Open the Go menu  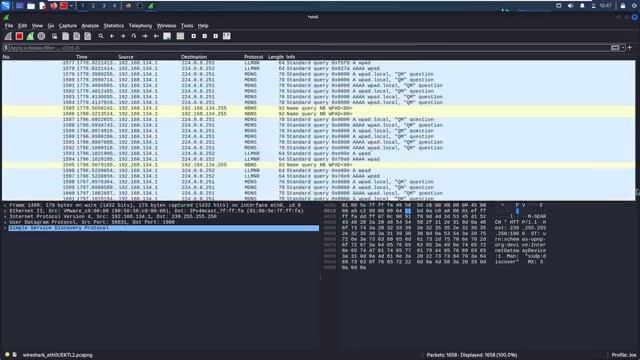[51, 26]
